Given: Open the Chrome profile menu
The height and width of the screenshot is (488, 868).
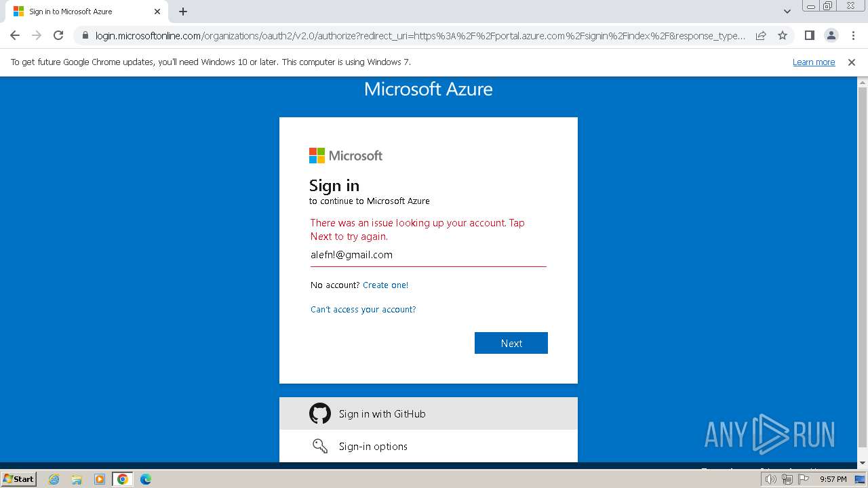Looking at the screenshot, I should click(x=831, y=35).
